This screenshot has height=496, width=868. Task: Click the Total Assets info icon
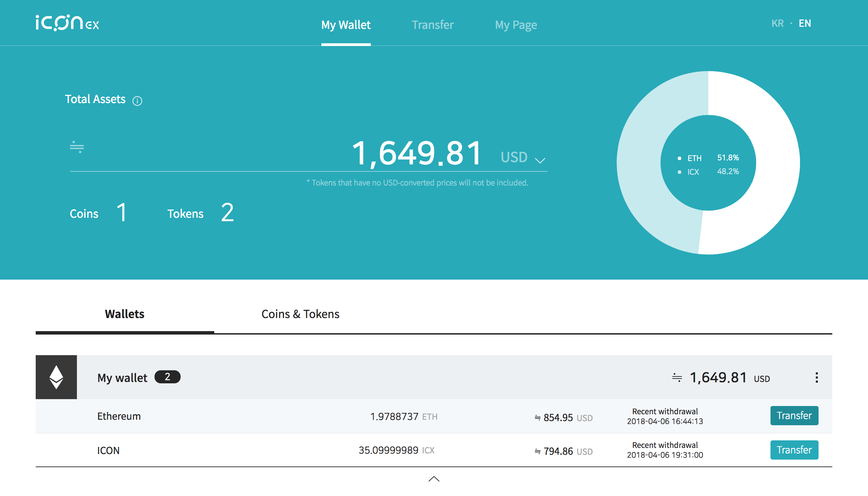click(x=137, y=101)
